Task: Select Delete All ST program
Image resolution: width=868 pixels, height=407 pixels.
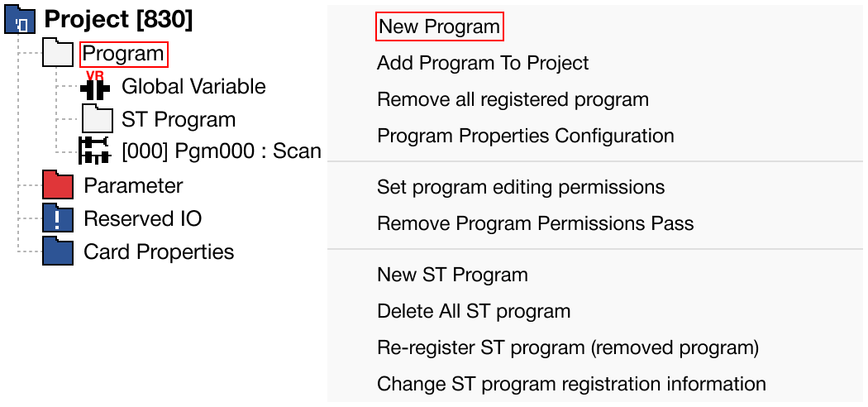Action: (474, 311)
